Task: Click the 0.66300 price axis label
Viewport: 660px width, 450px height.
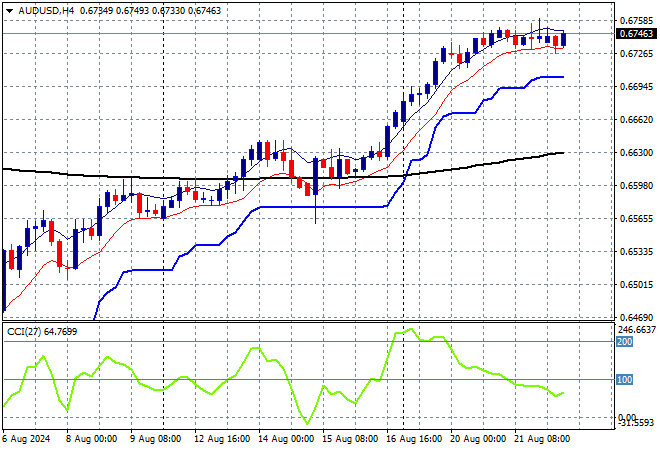Action: tap(637, 153)
